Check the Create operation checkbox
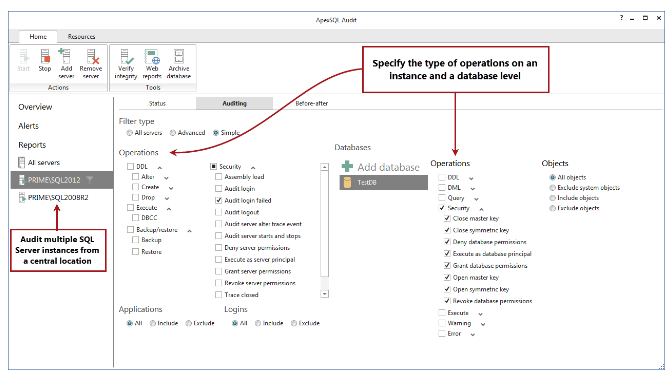The image size is (670, 376). coord(135,187)
